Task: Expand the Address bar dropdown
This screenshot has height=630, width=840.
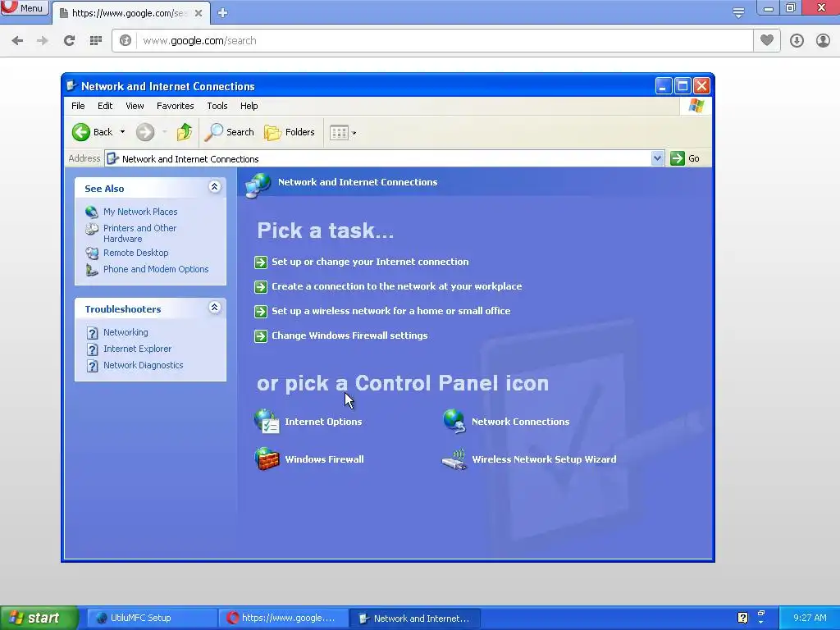Action: [657, 158]
